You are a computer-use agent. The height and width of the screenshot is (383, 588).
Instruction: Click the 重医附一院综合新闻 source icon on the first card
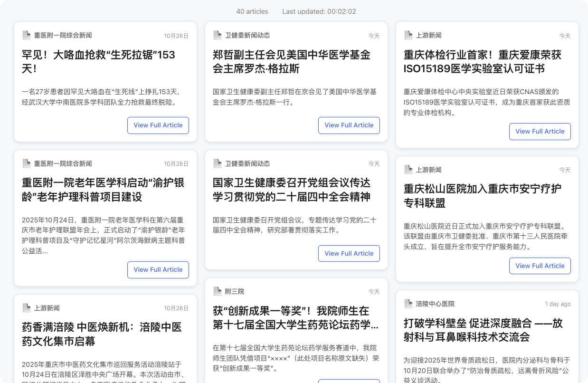point(26,35)
